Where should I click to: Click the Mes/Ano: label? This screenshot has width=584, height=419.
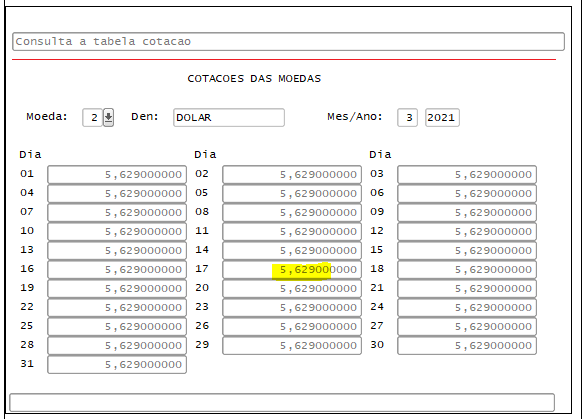tap(355, 117)
